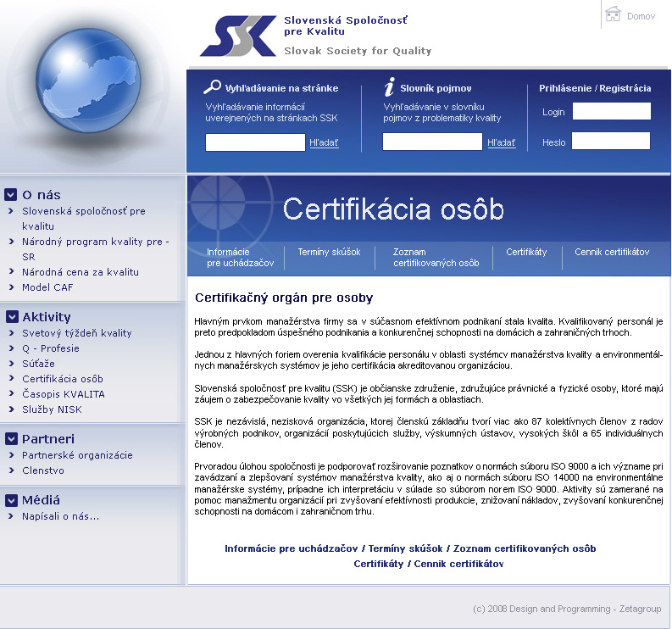The width and height of the screenshot is (672, 629).
Task: Open Svetový týždeň kvality
Action: [77, 332]
